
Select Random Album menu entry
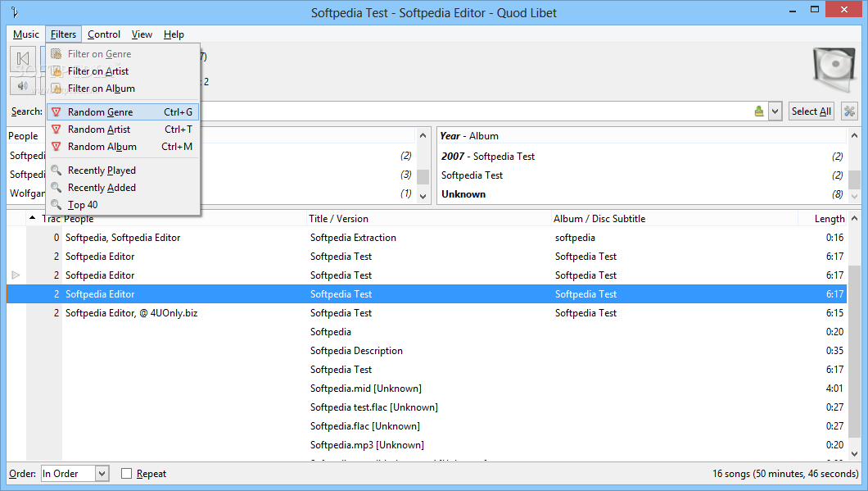[123, 146]
